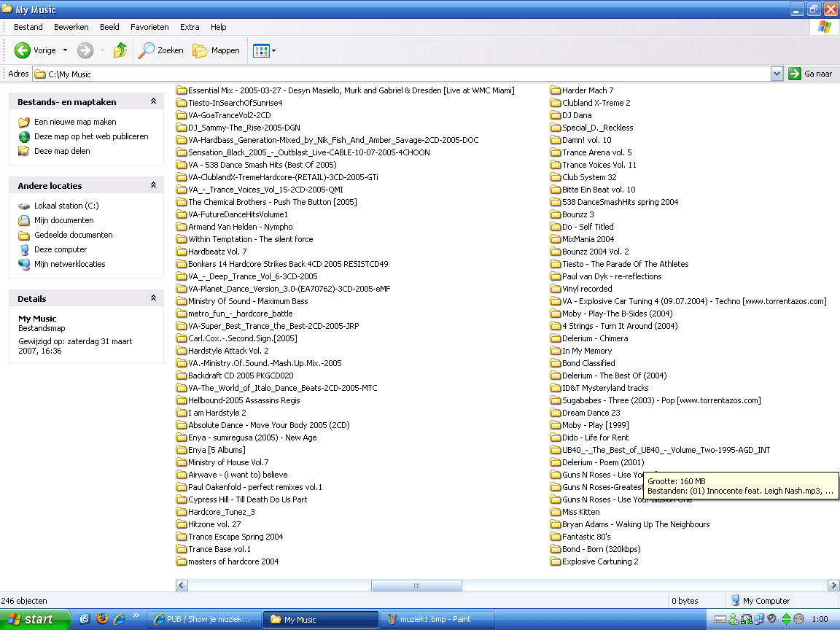Select folder 'Hardbeatz Vol. 7'
This screenshot has height=630, width=840.
pos(211,252)
